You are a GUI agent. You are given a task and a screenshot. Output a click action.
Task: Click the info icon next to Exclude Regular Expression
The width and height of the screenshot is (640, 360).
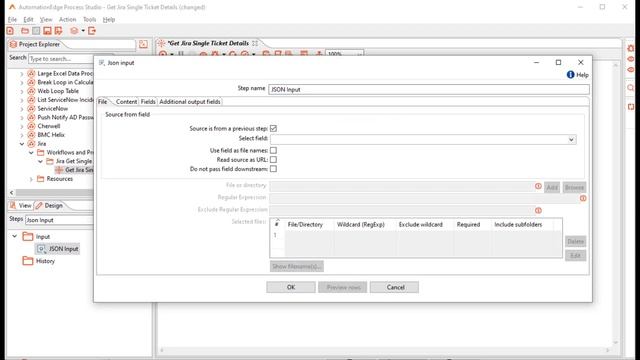pos(538,211)
